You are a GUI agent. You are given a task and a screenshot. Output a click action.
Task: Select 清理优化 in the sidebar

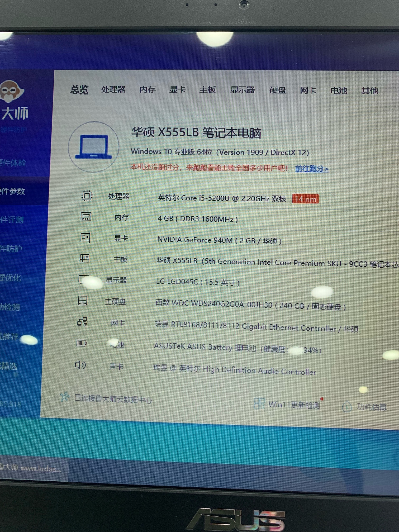click(x=10, y=278)
